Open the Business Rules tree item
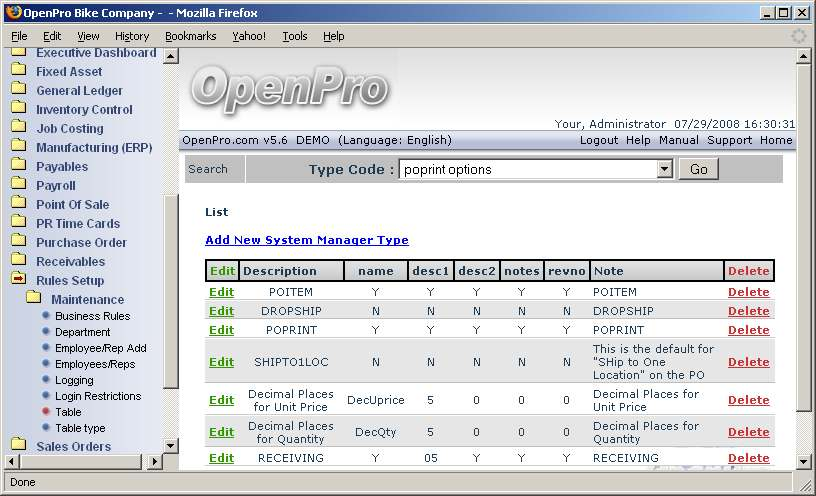This screenshot has width=816, height=496. click(92, 316)
